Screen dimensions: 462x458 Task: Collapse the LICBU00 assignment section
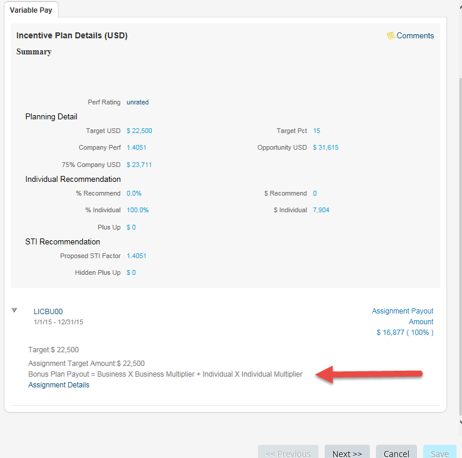(14, 310)
